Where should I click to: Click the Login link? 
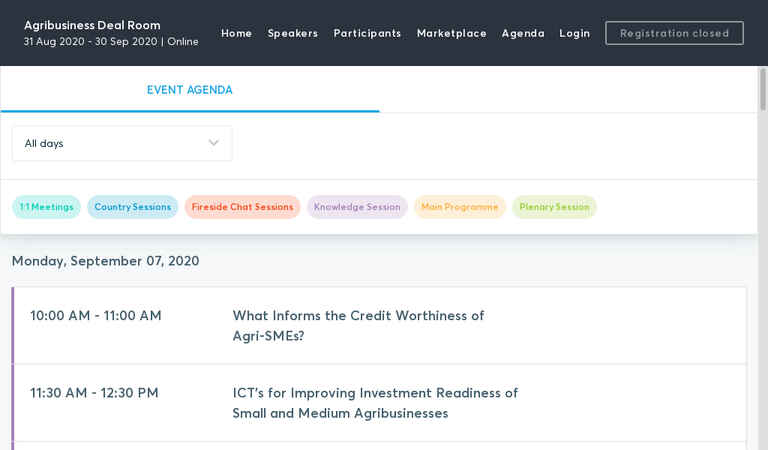tap(575, 33)
